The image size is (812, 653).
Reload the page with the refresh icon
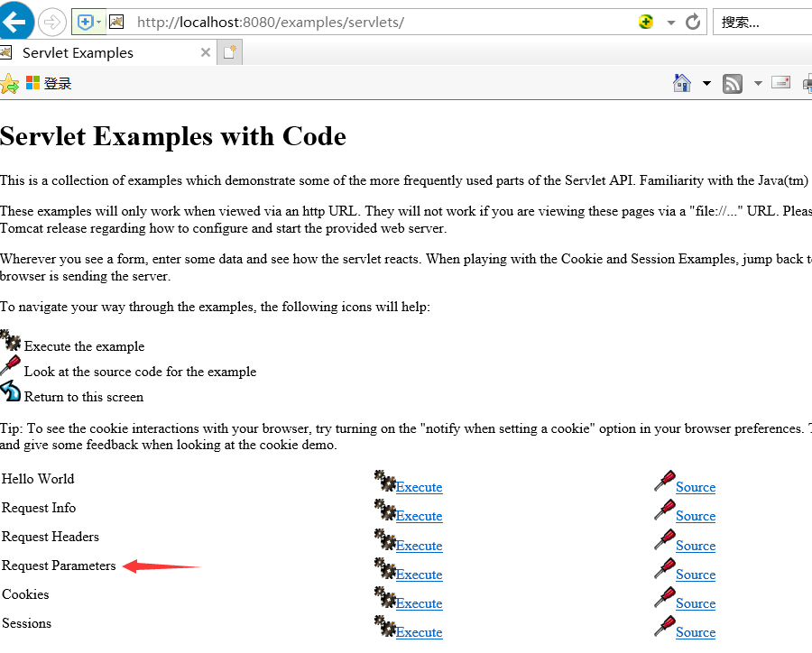tap(692, 22)
